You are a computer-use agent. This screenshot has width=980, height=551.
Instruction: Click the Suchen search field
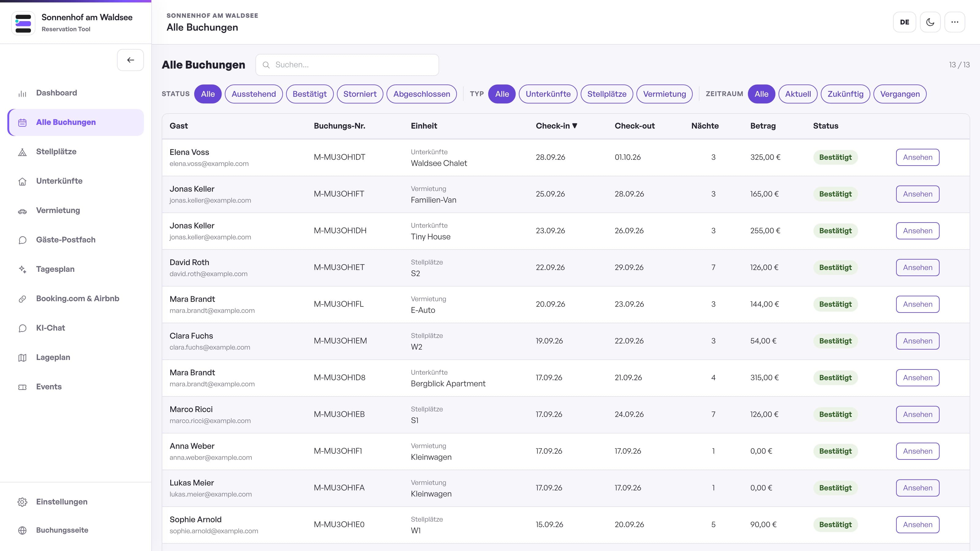[347, 65]
